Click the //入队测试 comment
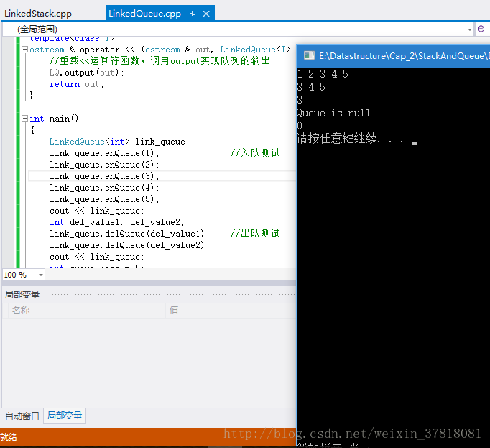 [x=255, y=152]
